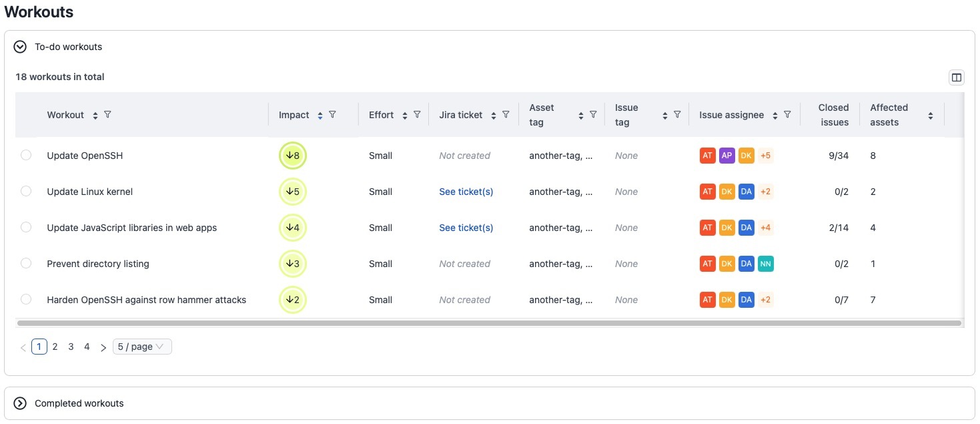Click the 9/34 closed issues cell
Image resolution: width=980 pixels, height=424 pixels.
click(839, 156)
